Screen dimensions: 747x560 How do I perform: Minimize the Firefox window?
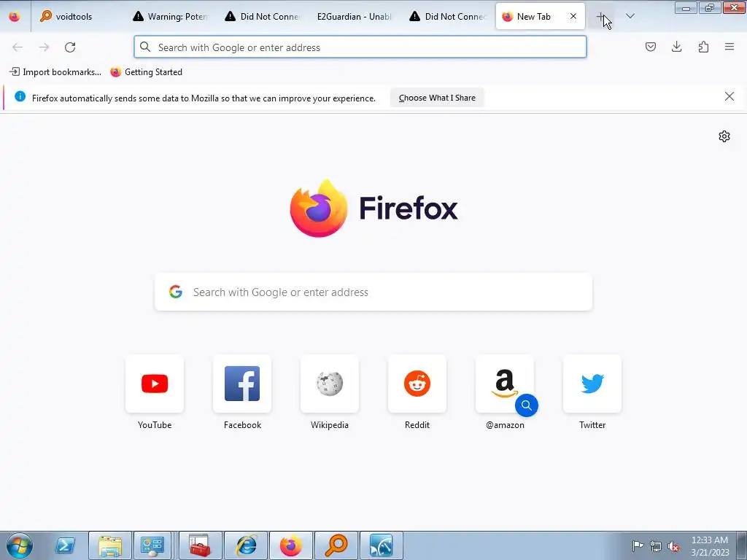(x=686, y=8)
